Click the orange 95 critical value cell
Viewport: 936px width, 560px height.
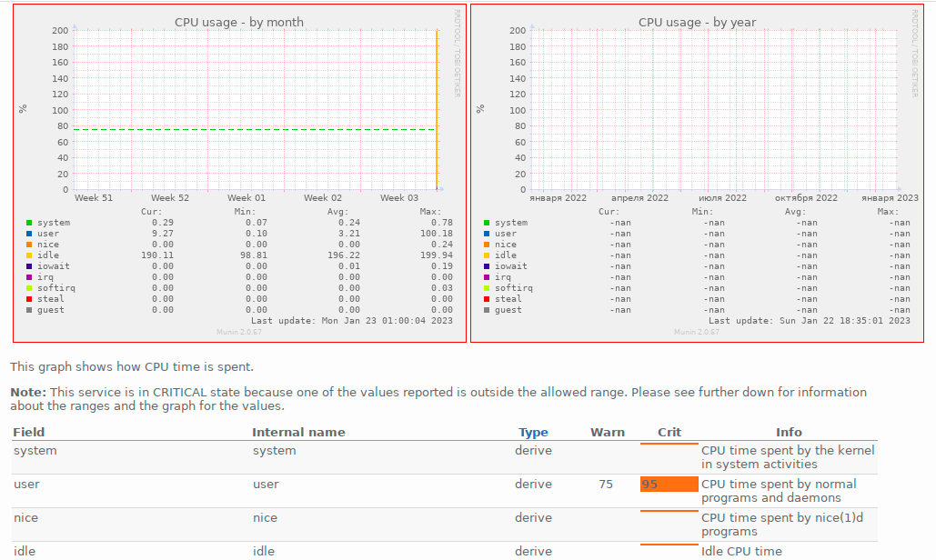pos(669,485)
